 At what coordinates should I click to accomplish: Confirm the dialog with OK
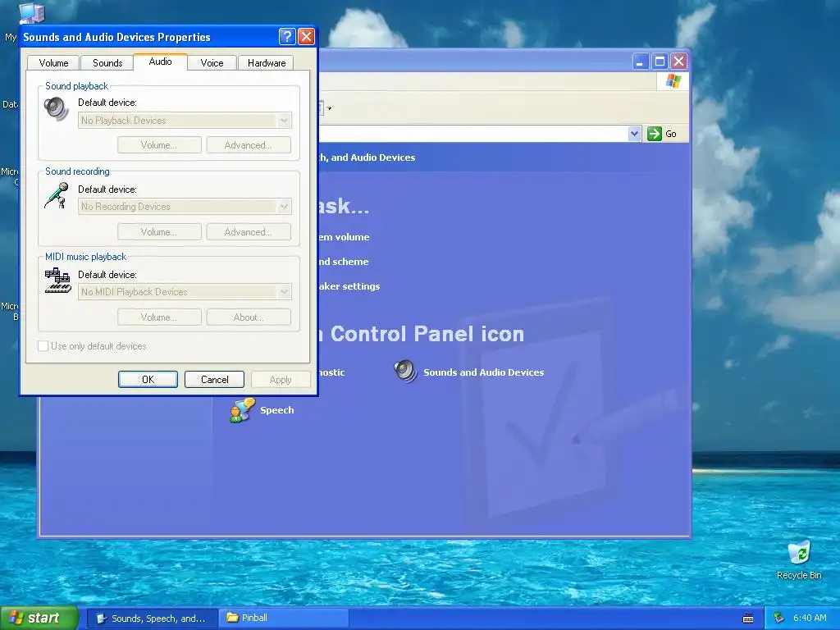click(148, 379)
